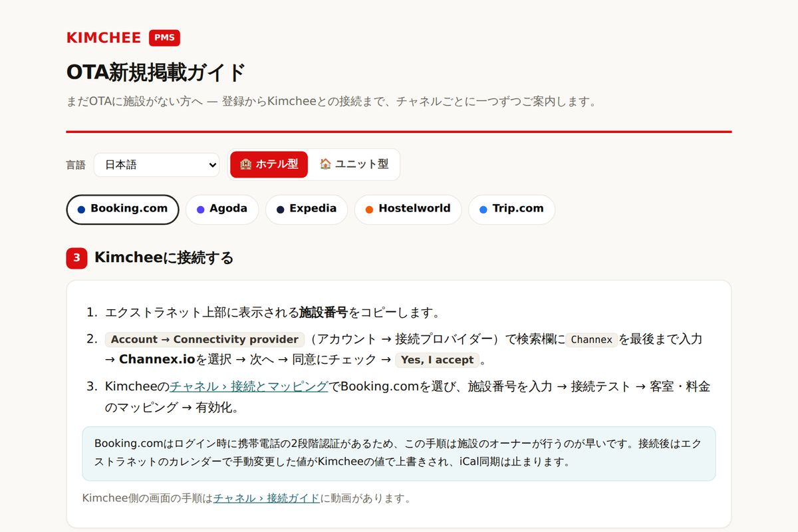Click the Yes, I accept label

[437, 360]
